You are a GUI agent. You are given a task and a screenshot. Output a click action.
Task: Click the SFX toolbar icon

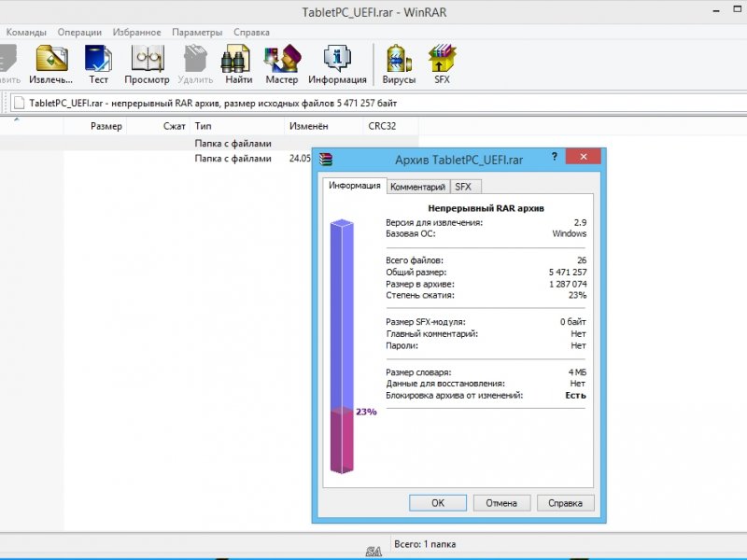[x=442, y=59]
